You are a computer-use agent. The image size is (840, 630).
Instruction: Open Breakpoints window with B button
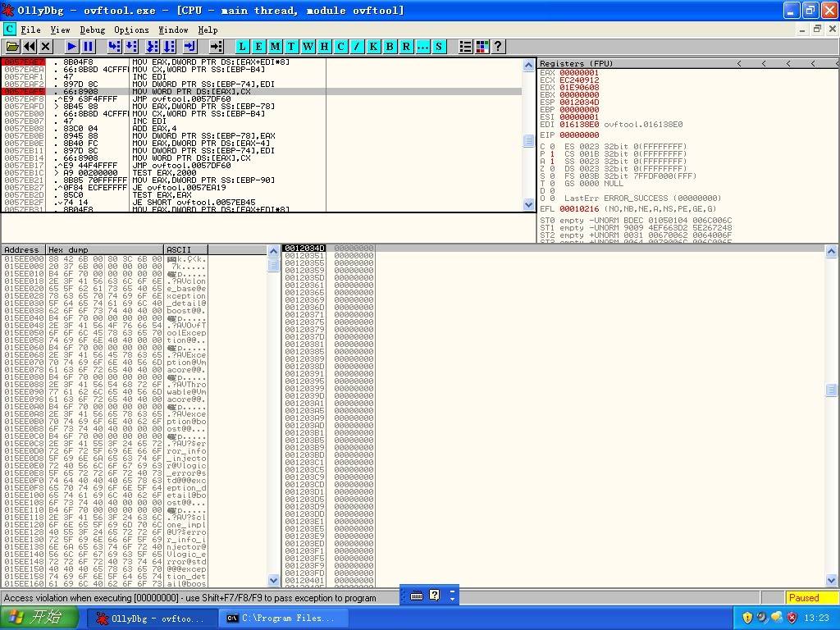390,47
